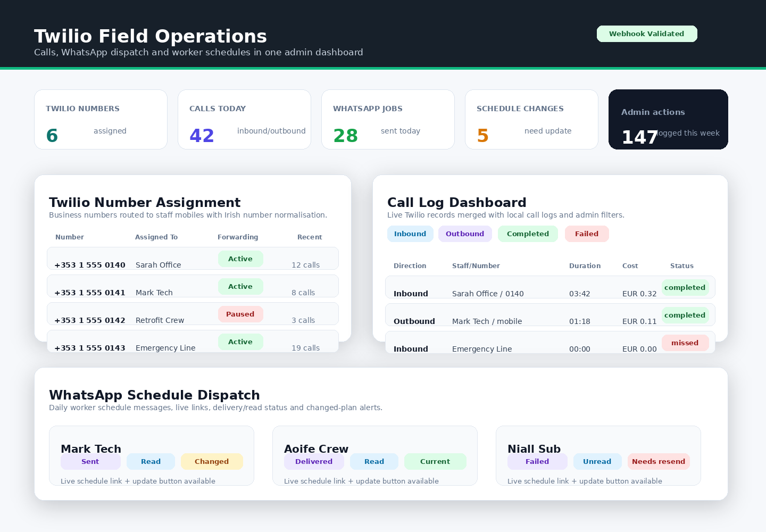This screenshot has height=532, width=766.
Task: Click the EUR 0.32 cost value
Action: click(639, 294)
